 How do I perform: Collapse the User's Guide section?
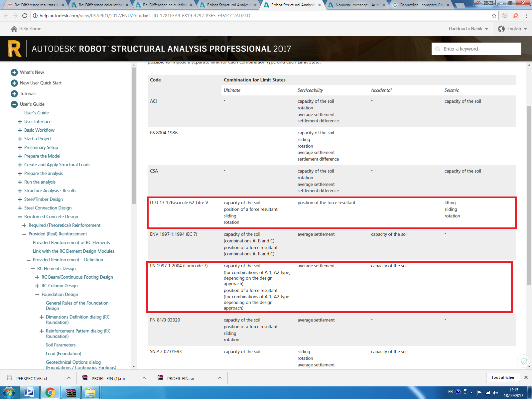(x=14, y=104)
